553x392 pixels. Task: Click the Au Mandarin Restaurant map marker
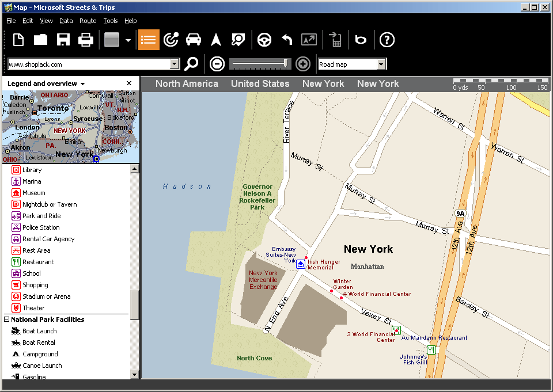tap(396, 330)
